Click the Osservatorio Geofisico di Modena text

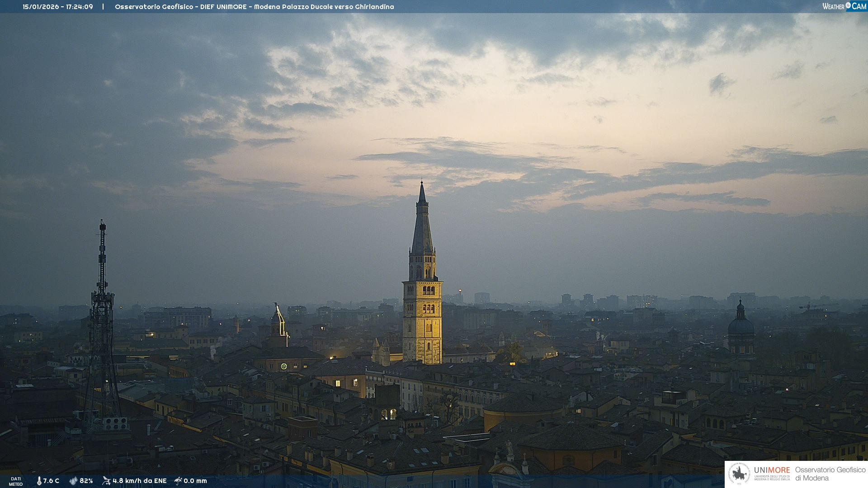(x=830, y=474)
